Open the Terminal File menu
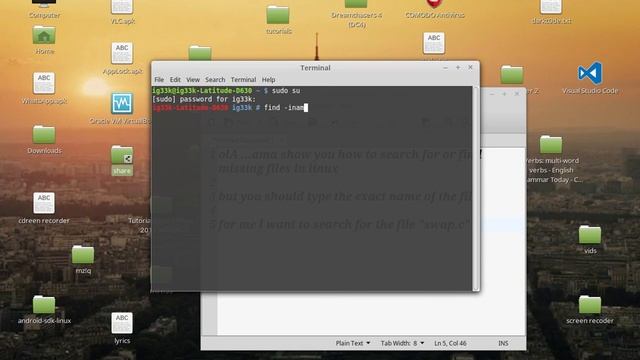 (159, 80)
